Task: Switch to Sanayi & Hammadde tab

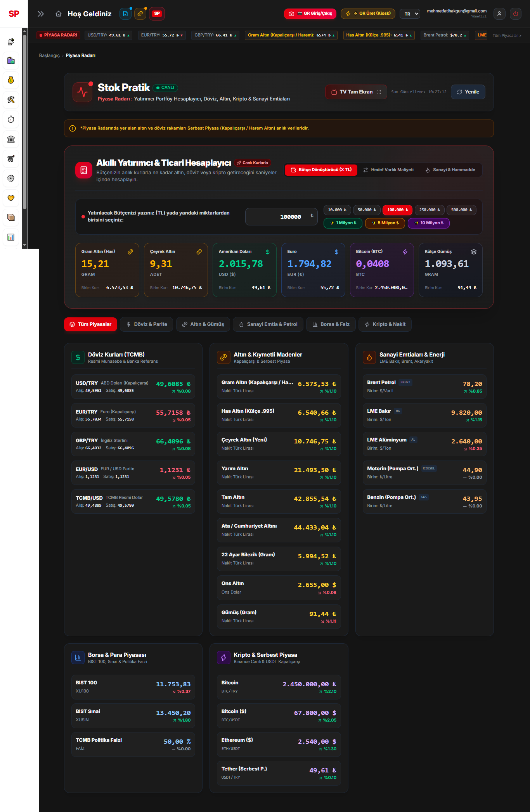Action: pyautogui.click(x=450, y=170)
